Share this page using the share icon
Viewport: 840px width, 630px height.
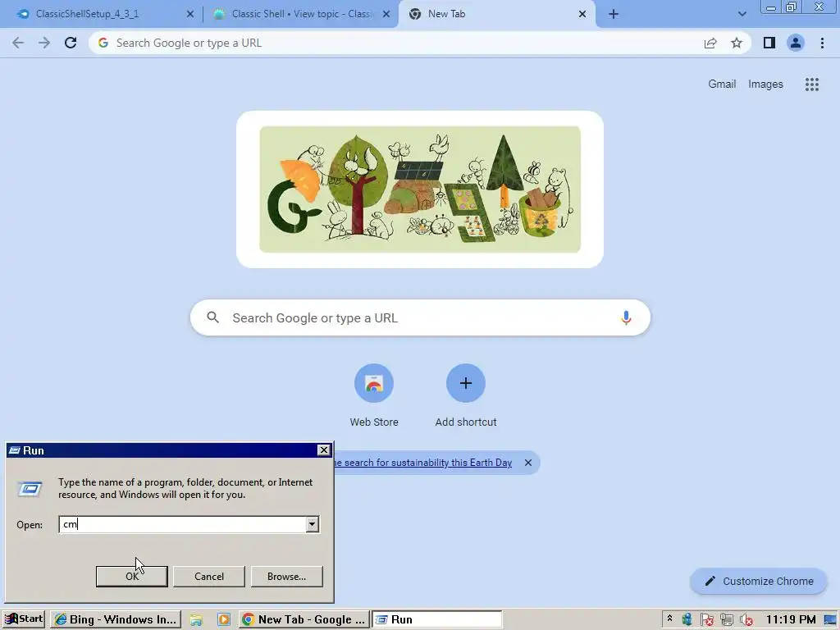pyautogui.click(x=710, y=43)
